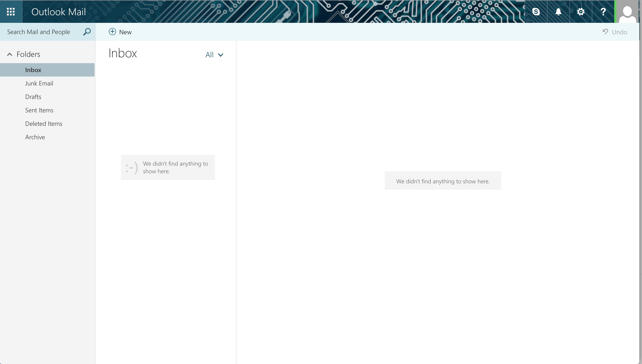Open the settings gear menu
The image size is (642, 364).
pyautogui.click(x=581, y=11)
